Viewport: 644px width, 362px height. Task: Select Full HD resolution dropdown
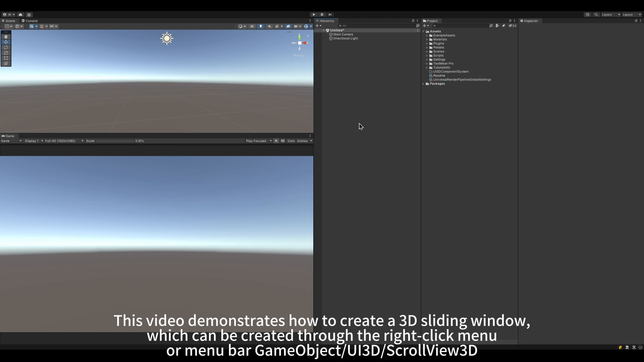62,140
